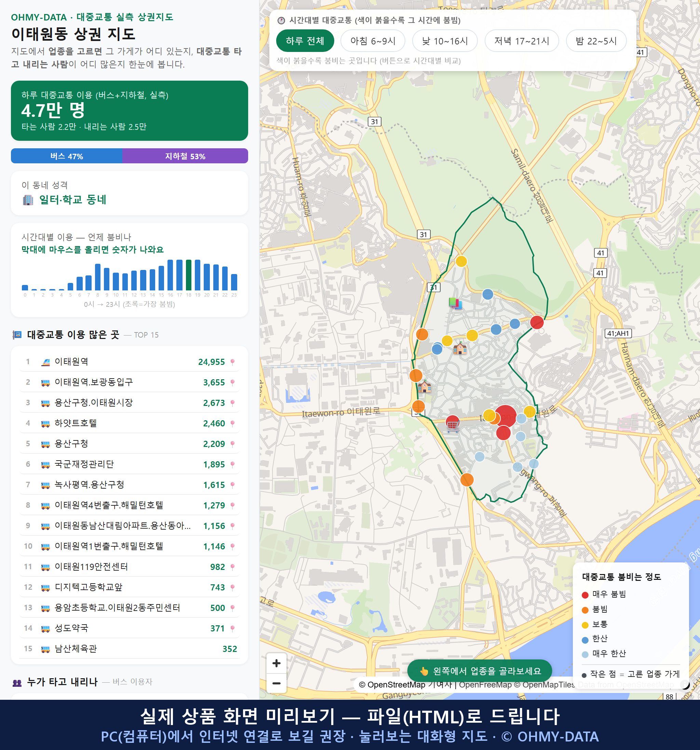Select the 남산체육관 list row

point(130,649)
